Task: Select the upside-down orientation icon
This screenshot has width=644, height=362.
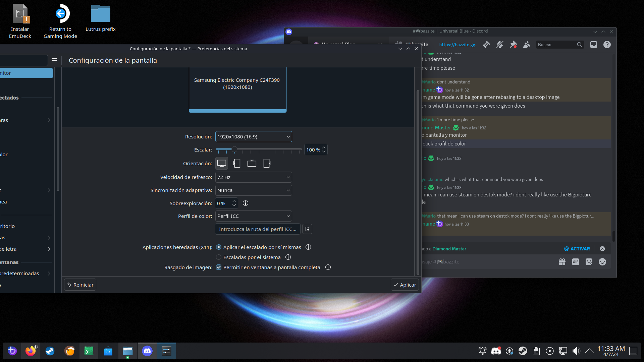Action: (252, 163)
